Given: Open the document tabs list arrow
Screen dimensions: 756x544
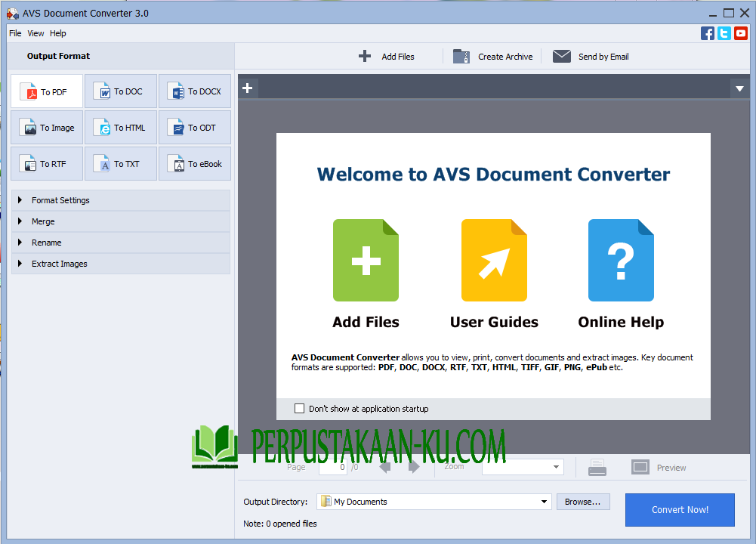Looking at the screenshot, I should pos(739,88).
